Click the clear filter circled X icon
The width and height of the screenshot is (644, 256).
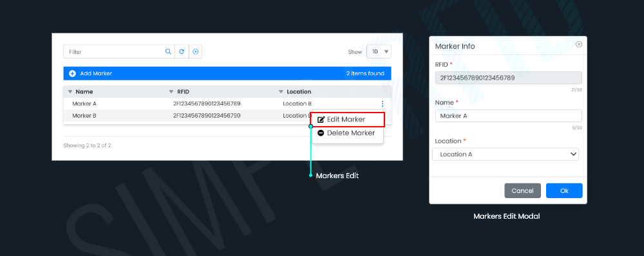196,51
